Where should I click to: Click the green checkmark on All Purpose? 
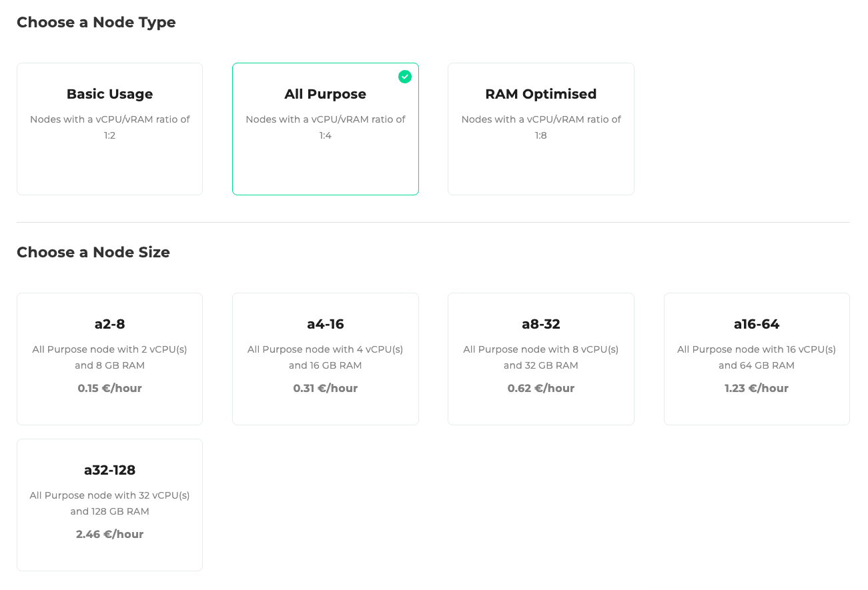coord(405,77)
